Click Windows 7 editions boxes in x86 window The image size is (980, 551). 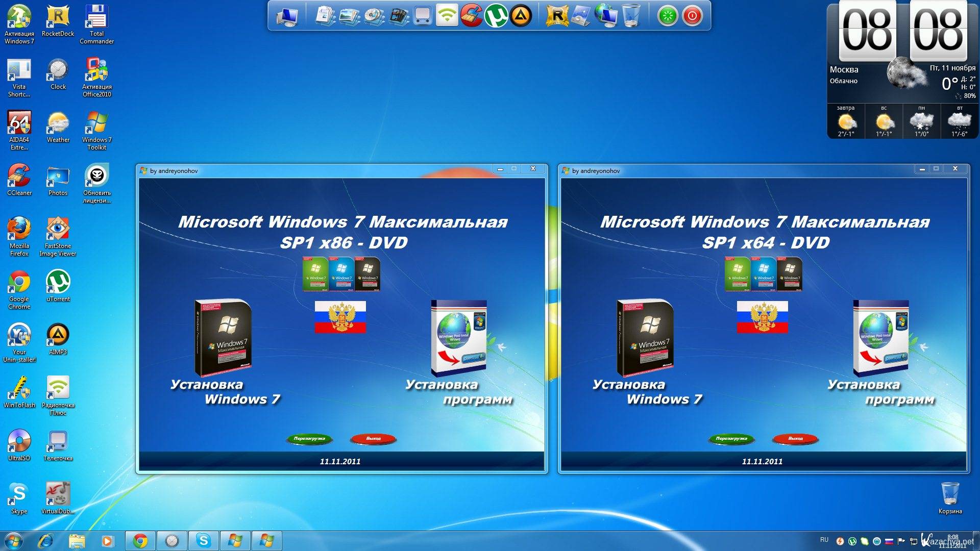pyautogui.click(x=341, y=274)
